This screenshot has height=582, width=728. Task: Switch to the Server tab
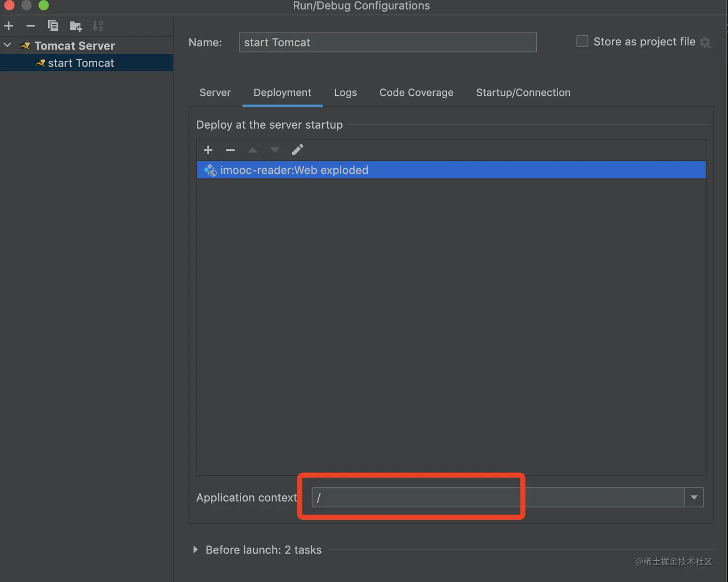[x=215, y=93]
